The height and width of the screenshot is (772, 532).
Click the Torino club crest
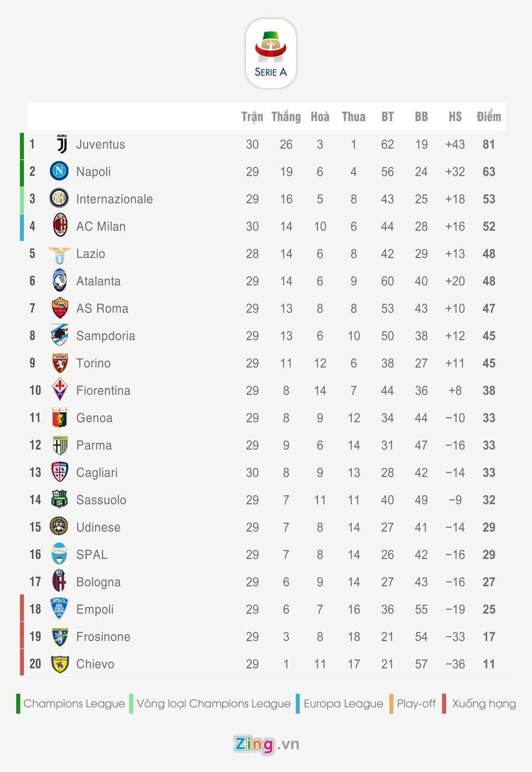click(60, 363)
